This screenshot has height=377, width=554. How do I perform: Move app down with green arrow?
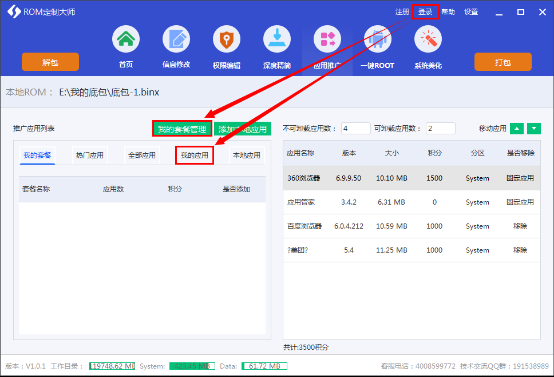[534, 129]
